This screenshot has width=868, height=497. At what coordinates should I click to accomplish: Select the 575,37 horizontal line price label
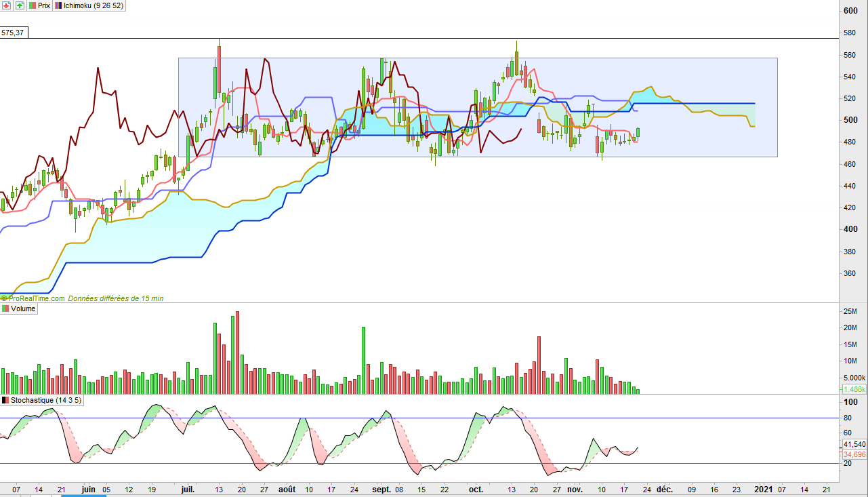(x=14, y=32)
